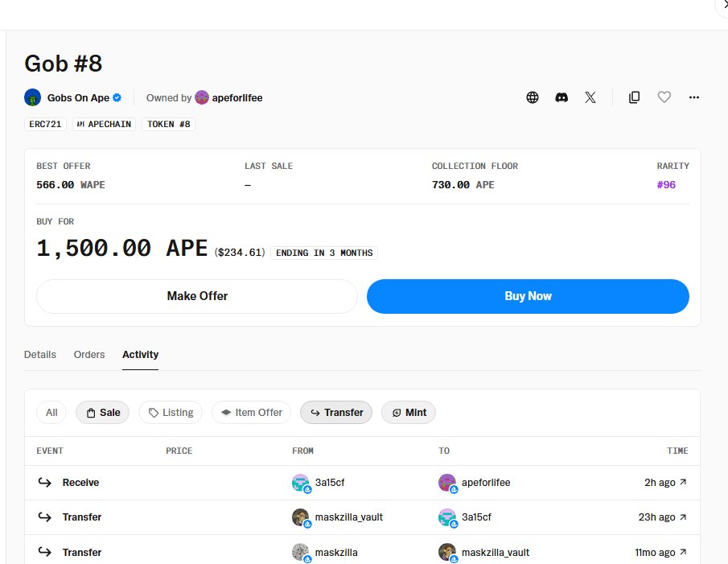Viewport: 728px width, 564px height.
Task: Open the three-dot more options menu
Action: pyautogui.click(x=693, y=97)
